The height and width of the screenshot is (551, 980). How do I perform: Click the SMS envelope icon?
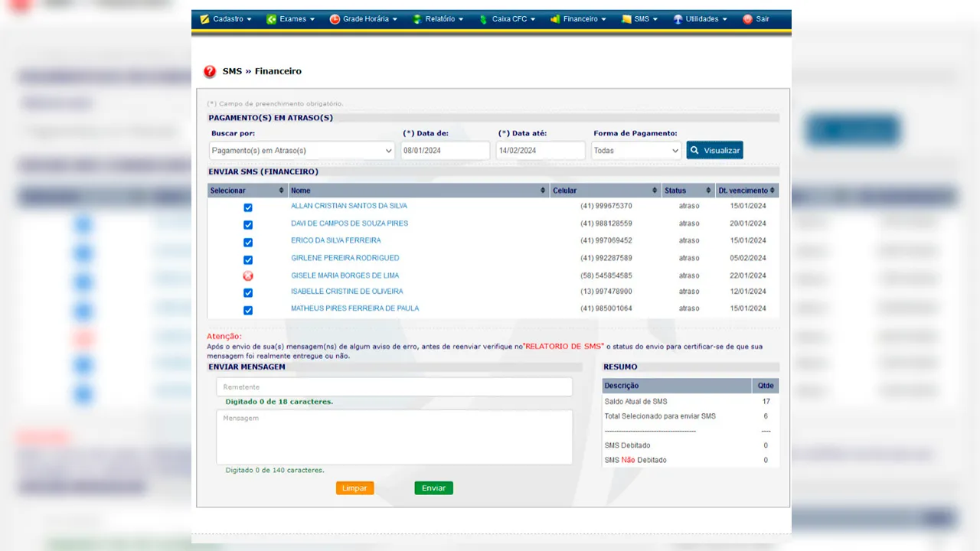point(626,19)
